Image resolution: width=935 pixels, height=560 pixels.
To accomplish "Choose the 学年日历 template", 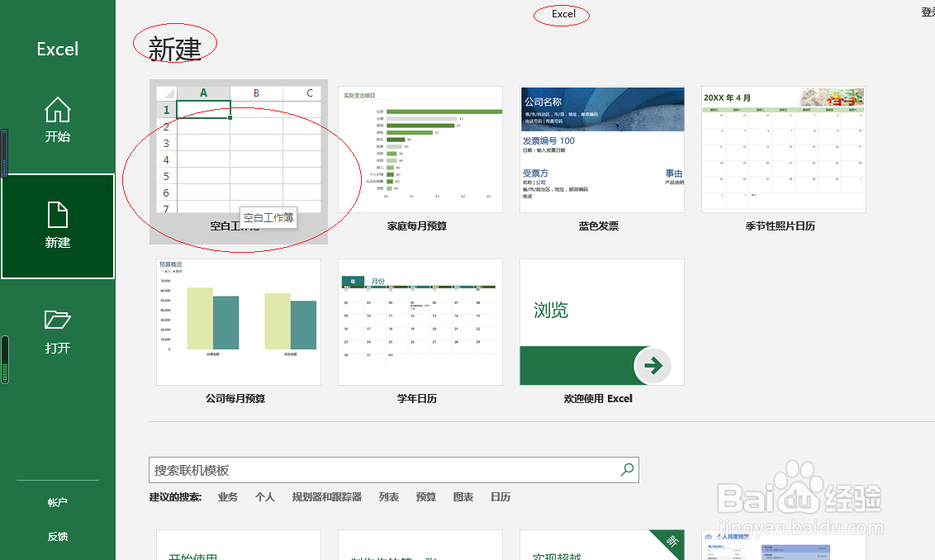I will tap(420, 322).
